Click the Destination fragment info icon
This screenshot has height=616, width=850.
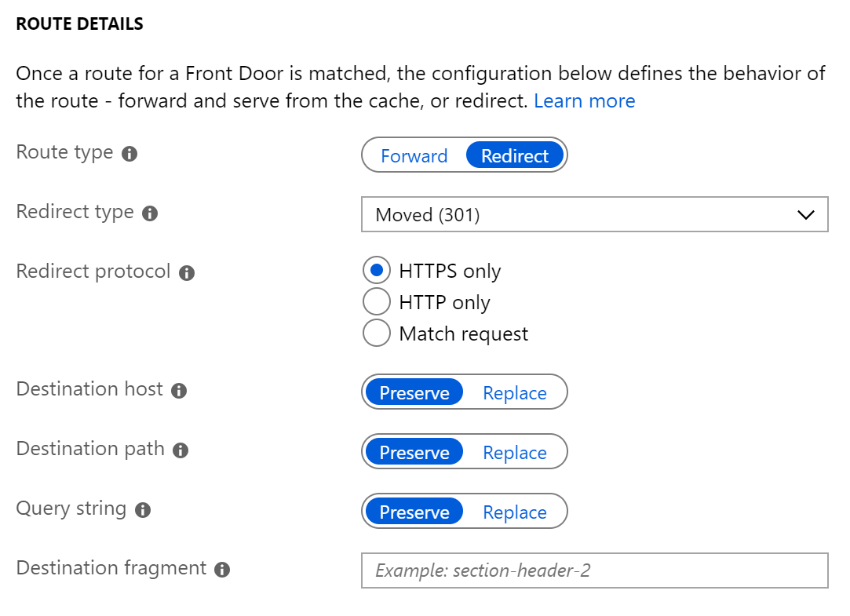pyautogui.click(x=224, y=570)
